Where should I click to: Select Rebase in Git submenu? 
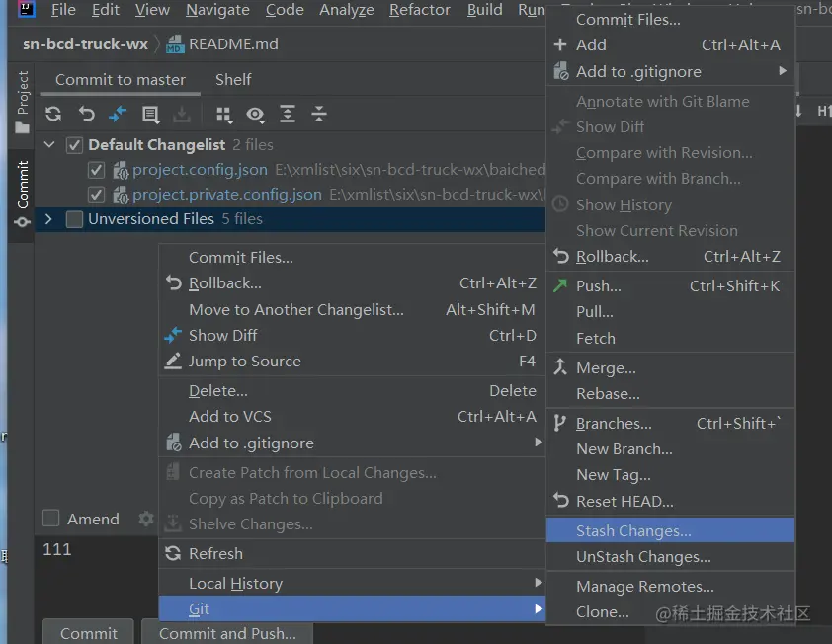(670, 394)
